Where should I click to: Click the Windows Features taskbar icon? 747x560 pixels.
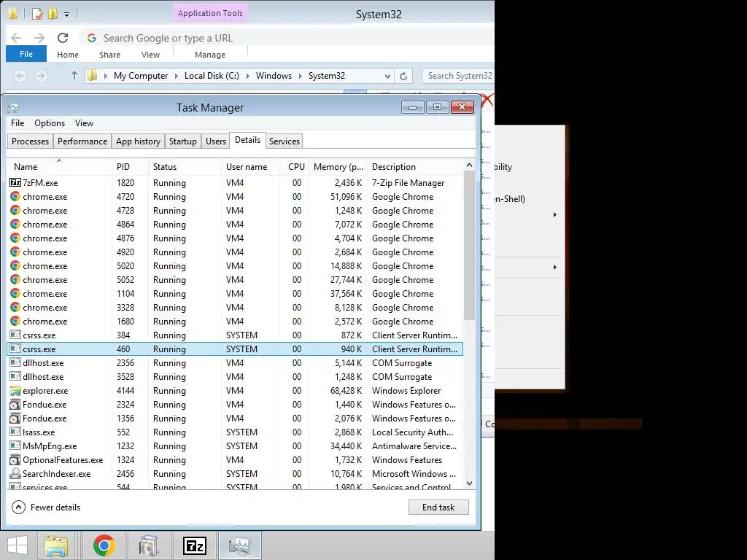tap(149, 545)
